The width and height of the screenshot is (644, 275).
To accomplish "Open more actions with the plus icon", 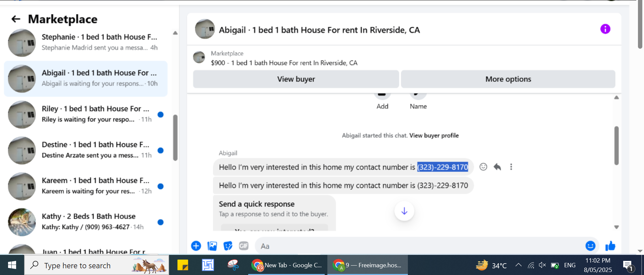I will (x=196, y=246).
